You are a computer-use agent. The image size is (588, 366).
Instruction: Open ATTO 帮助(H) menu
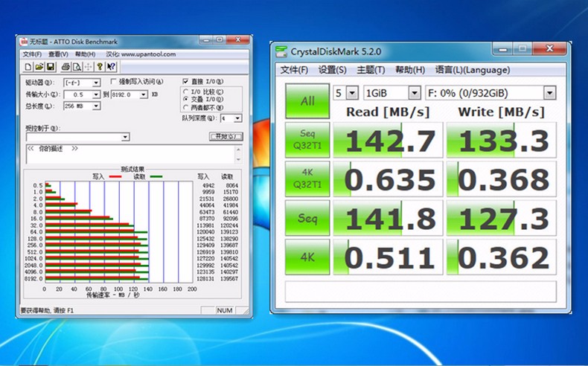pos(85,54)
